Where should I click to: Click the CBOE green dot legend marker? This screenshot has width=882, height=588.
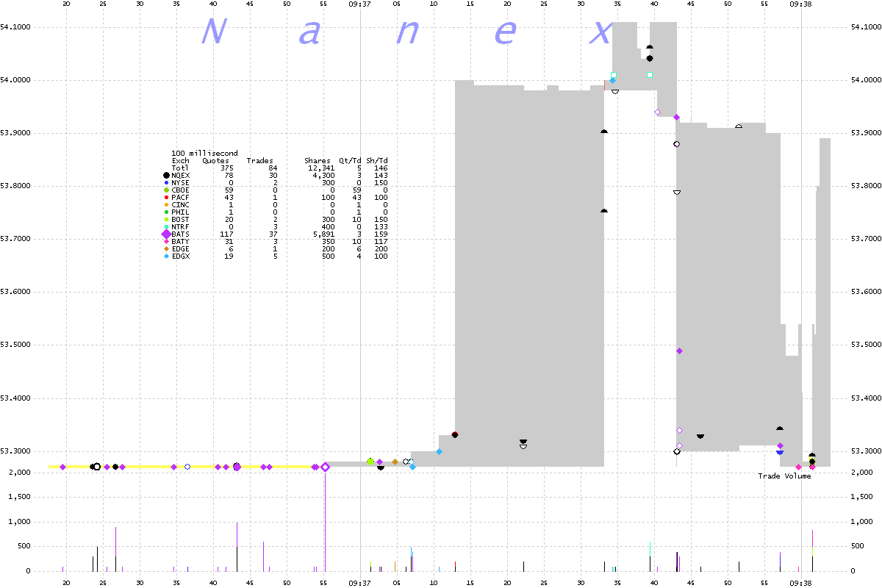click(x=167, y=190)
